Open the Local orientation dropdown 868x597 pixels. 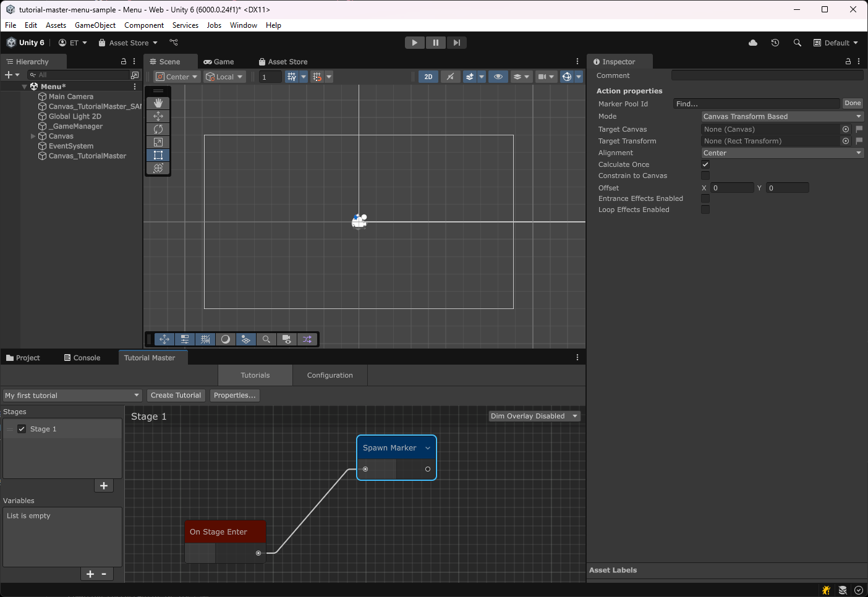pos(224,77)
